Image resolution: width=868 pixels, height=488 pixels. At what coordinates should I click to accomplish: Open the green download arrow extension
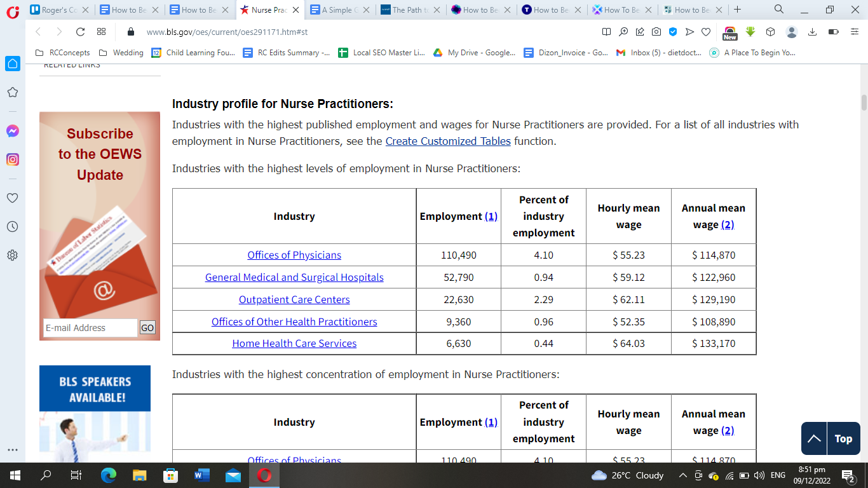pos(750,32)
